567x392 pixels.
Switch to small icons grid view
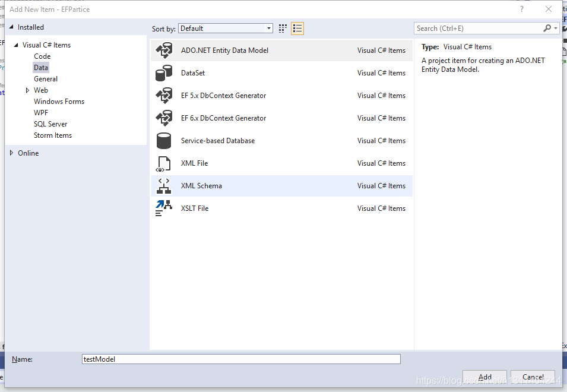pos(283,29)
